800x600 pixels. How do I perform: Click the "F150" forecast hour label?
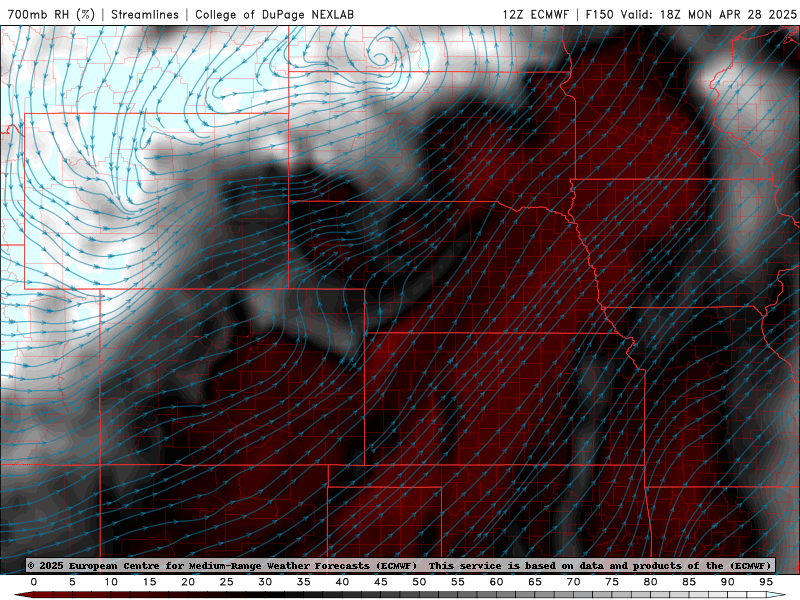(x=599, y=15)
